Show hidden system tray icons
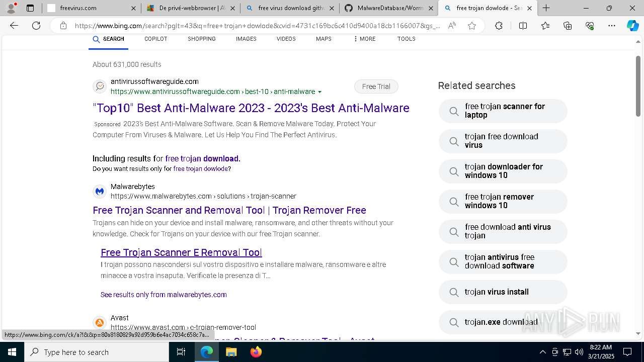The width and height of the screenshot is (644, 362). click(x=542, y=352)
